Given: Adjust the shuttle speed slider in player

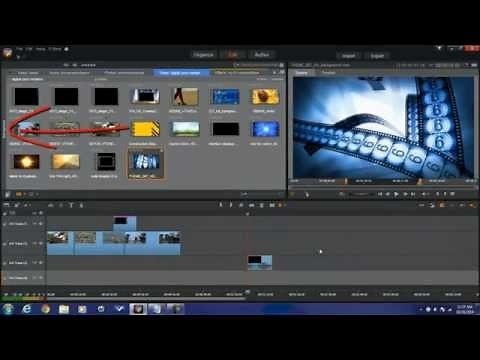Looking at the screenshot, I should point(360,194).
